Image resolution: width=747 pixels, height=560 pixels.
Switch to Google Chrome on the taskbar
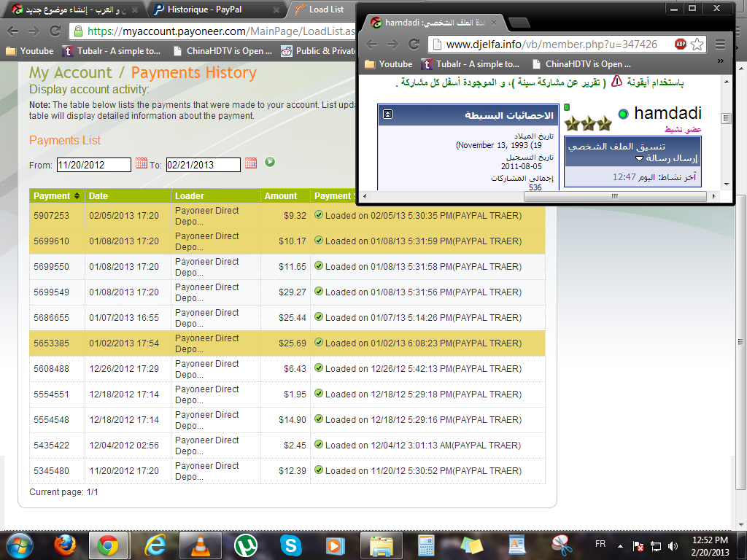pos(108,545)
